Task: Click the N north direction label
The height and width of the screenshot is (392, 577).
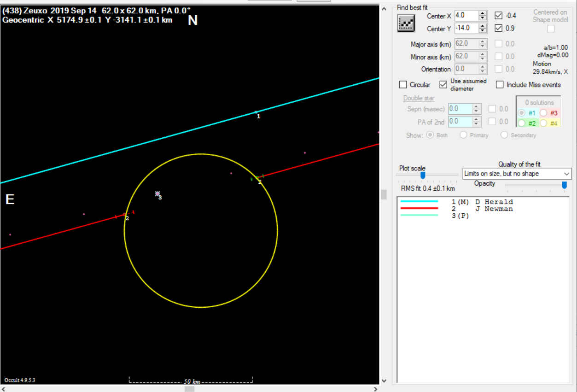Action: [193, 21]
